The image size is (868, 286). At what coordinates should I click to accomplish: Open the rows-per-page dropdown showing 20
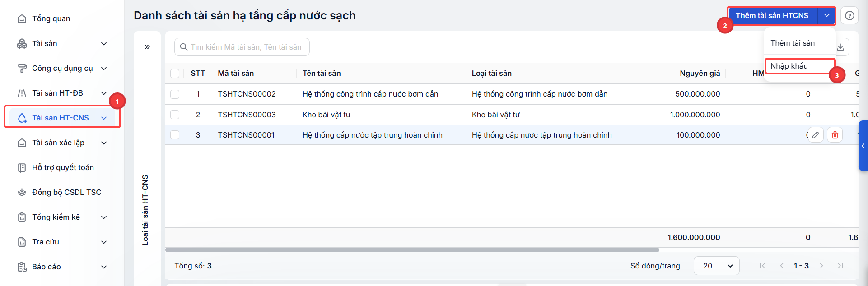coord(716,266)
